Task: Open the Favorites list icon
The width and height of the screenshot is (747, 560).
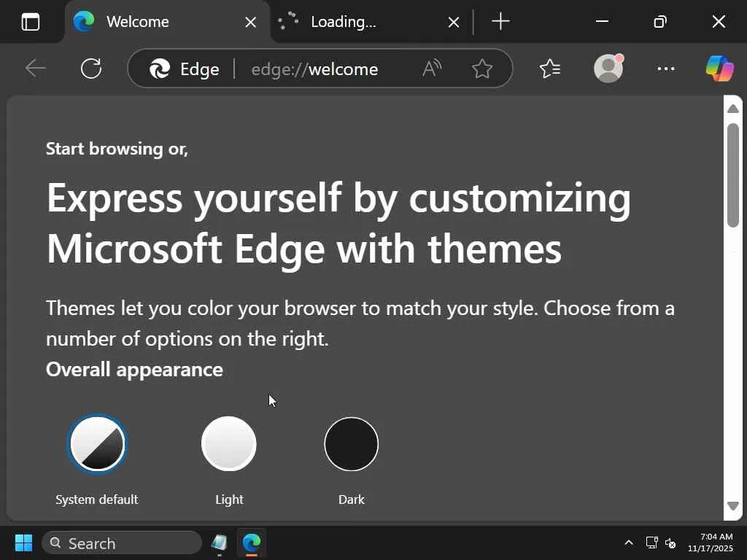Action: [x=550, y=69]
